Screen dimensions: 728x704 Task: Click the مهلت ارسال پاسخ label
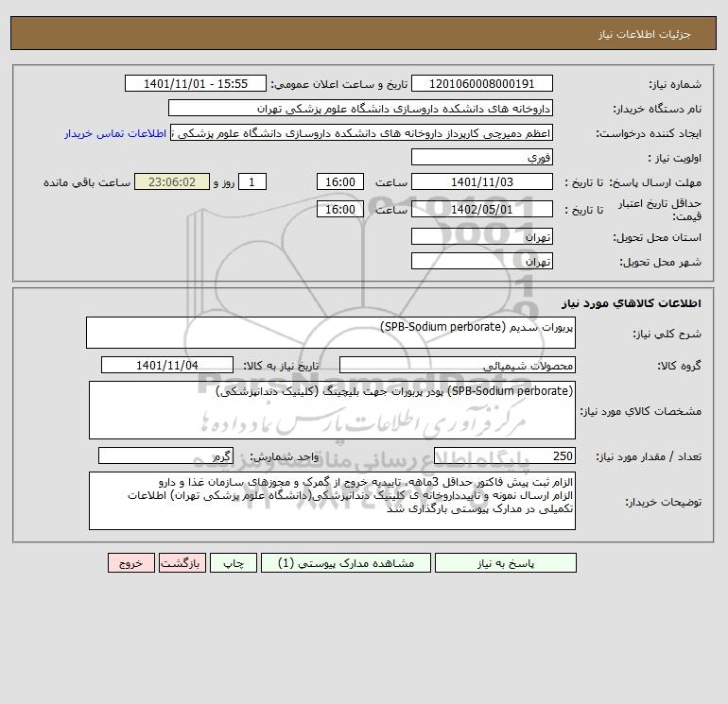click(x=655, y=182)
